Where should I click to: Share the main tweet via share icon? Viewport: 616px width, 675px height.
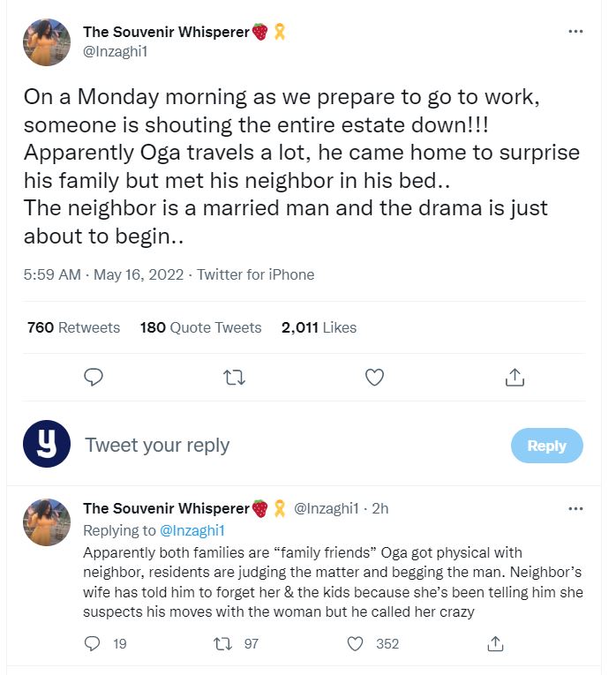(515, 378)
